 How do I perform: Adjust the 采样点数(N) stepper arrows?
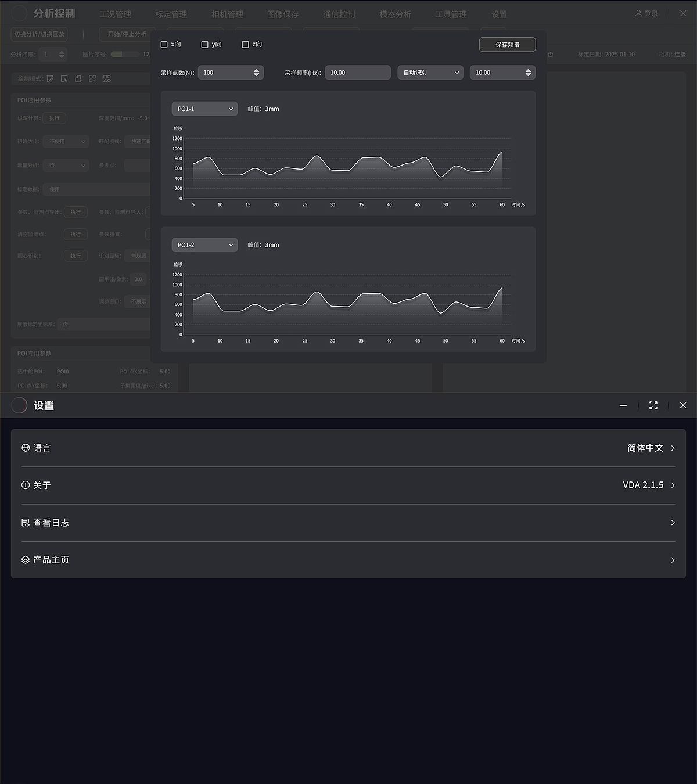[x=256, y=73]
